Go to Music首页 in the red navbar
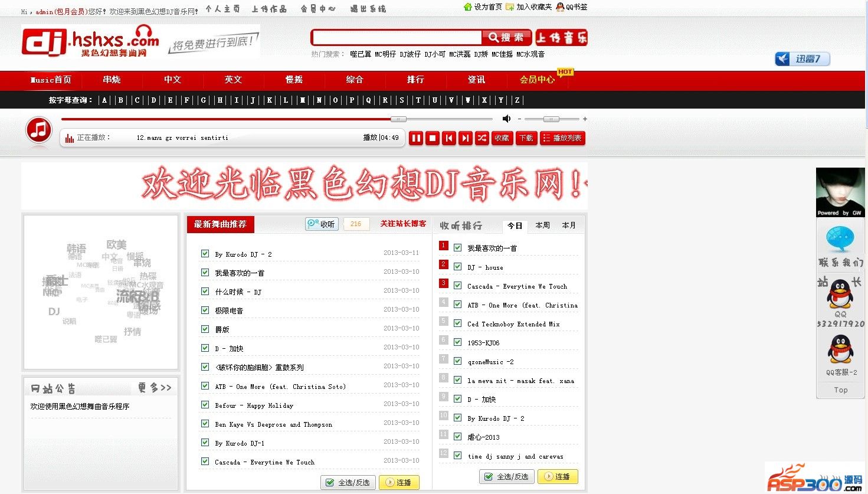This screenshot has width=868, height=494. click(51, 80)
